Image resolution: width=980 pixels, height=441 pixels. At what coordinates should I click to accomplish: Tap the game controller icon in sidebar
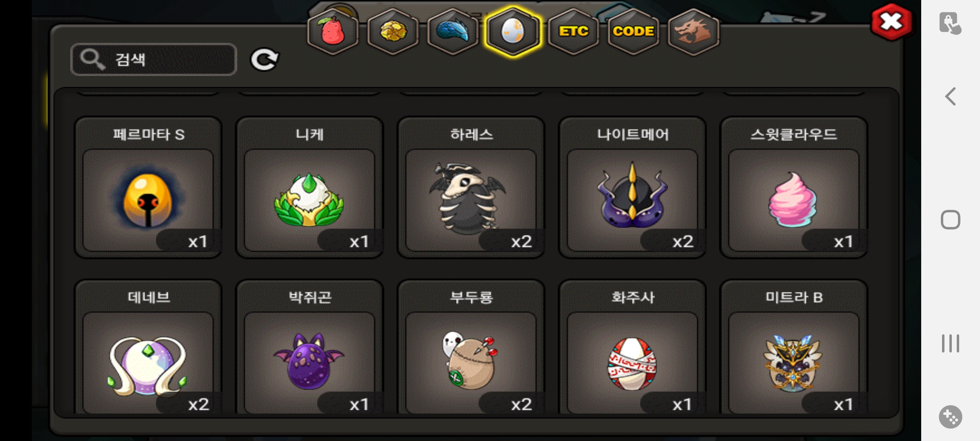[951, 417]
